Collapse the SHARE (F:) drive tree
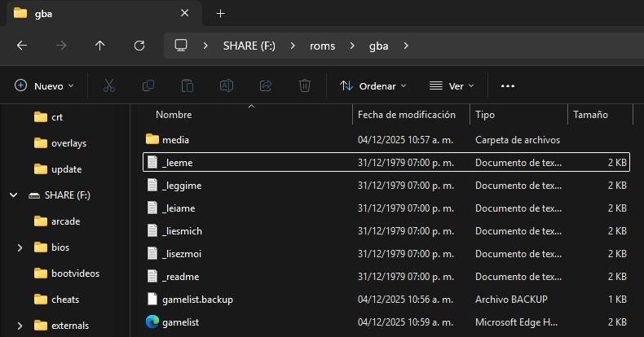 tap(13, 195)
